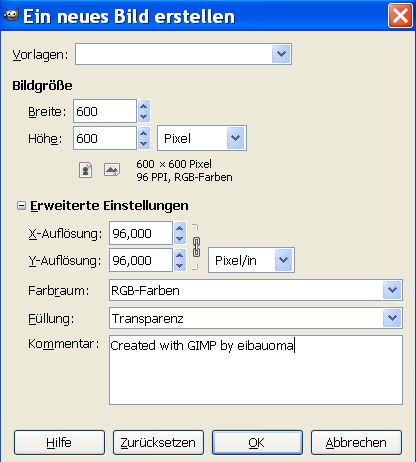416x462 pixels.
Task: Decrease Höhe value with down arrow
Action: [144, 144]
